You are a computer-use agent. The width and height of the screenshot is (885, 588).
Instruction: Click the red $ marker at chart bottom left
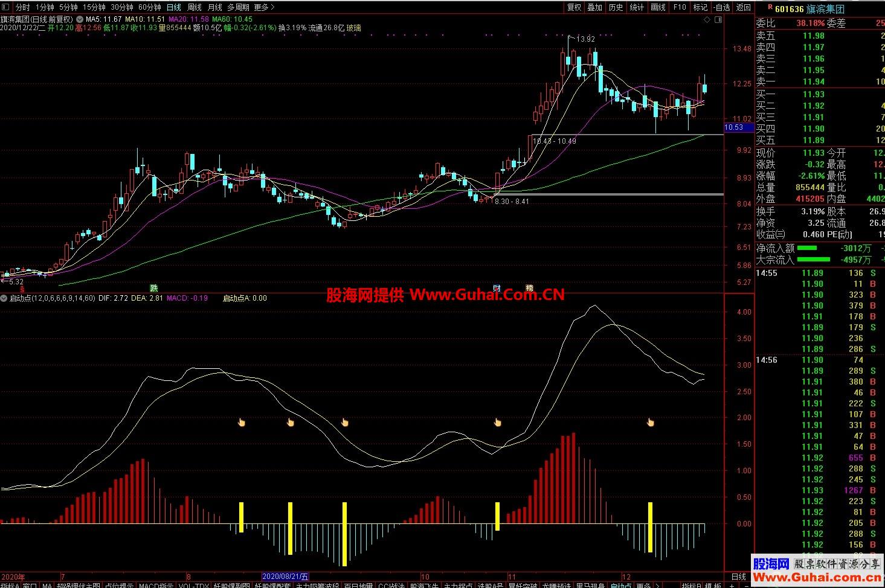[x=22, y=289]
